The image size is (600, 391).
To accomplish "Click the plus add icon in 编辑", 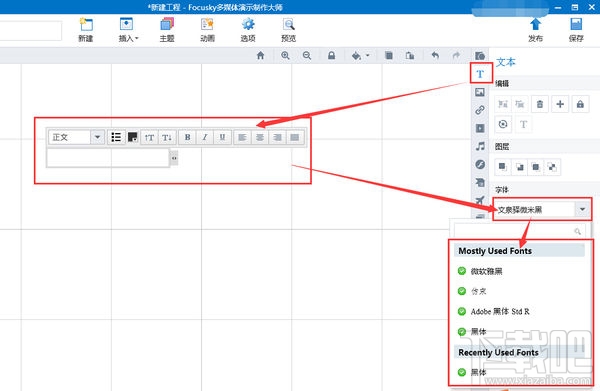I will (x=560, y=104).
